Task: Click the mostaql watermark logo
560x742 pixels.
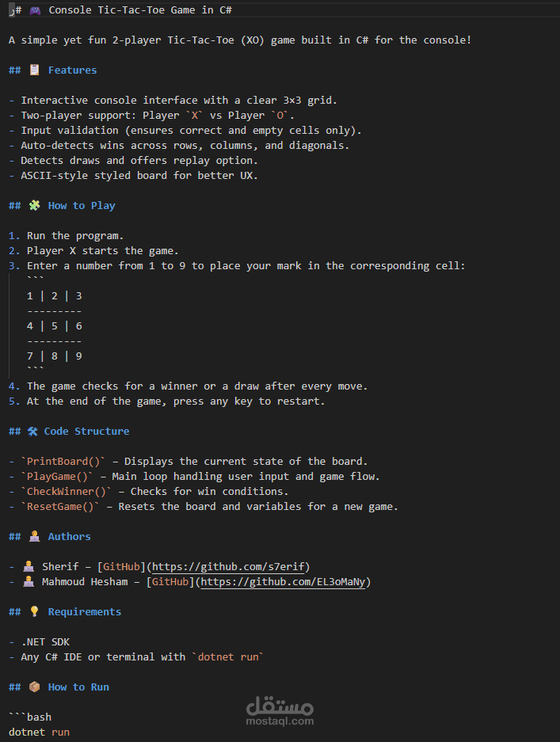Action: pyautogui.click(x=280, y=710)
